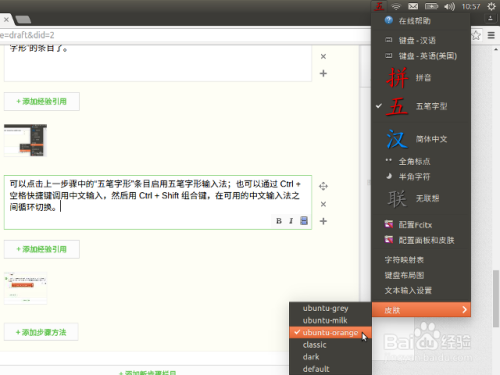The image size is (500, 375).
Task: Click the +添加步骤方法 button
Action: 41,332
